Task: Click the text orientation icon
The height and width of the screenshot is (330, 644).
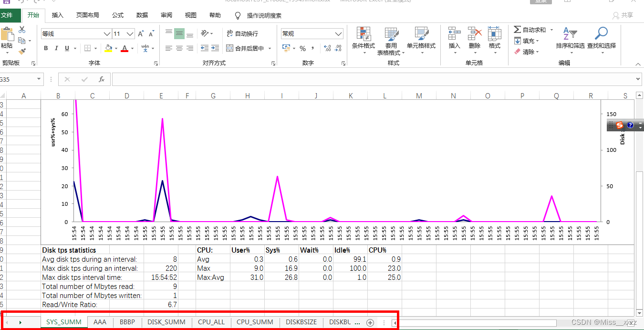Action: pos(204,33)
